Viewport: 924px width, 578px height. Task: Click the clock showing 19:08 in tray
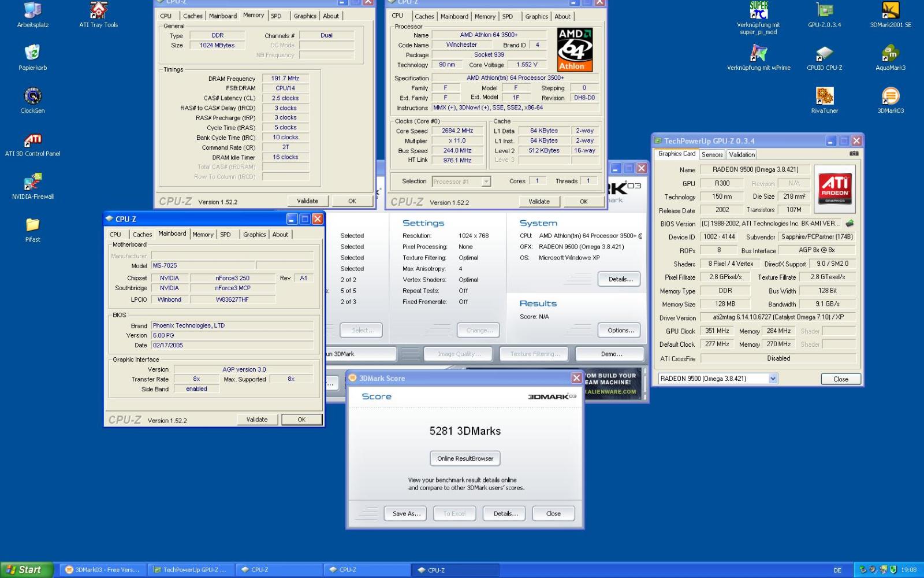(908, 570)
